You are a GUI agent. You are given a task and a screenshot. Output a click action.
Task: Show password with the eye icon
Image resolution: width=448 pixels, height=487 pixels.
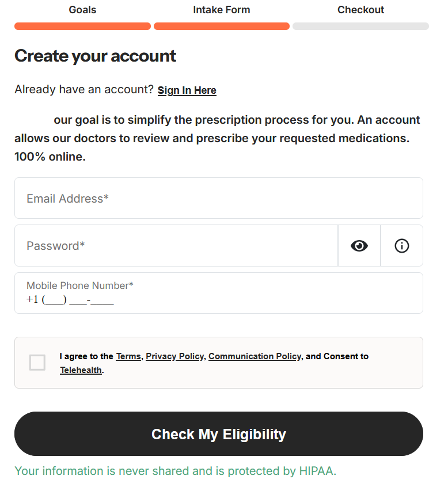point(359,246)
